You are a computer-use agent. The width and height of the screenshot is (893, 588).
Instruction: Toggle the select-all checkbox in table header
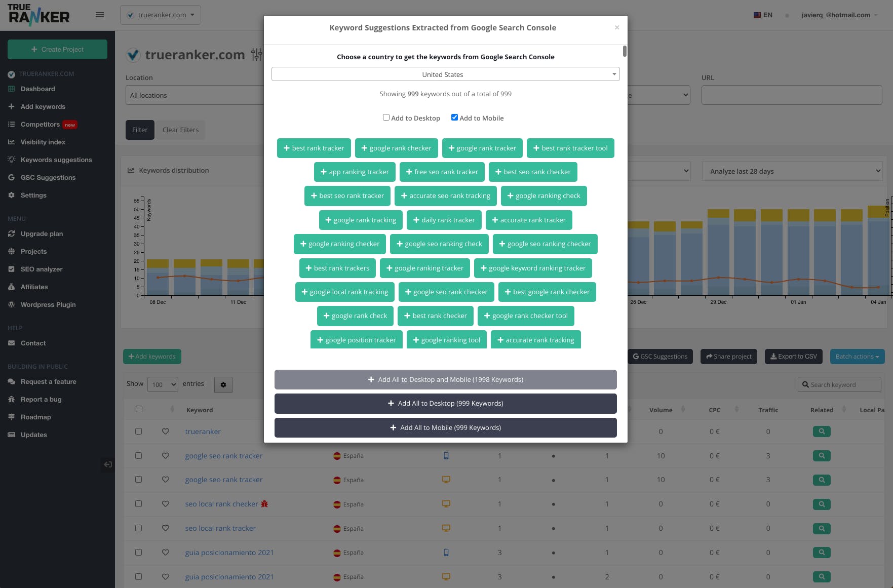(139, 409)
